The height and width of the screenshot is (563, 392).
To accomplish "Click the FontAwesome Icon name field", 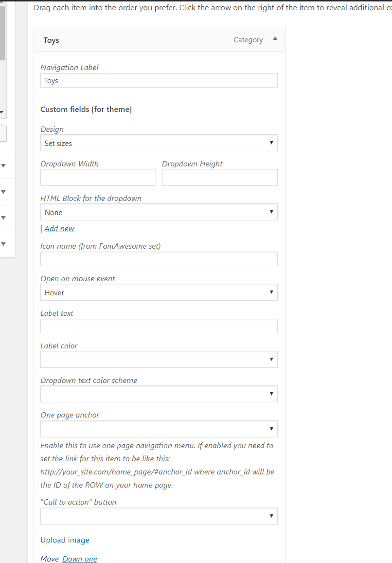I will [159, 259].
